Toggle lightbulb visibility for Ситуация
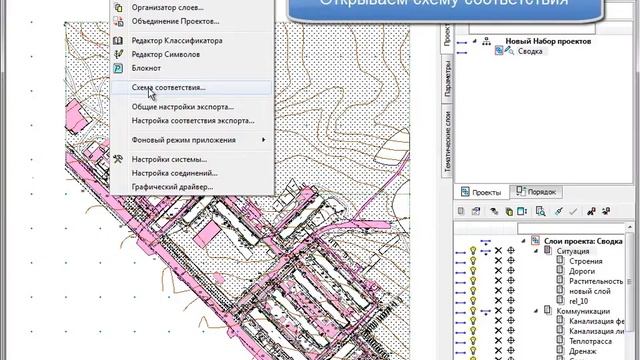Image resolution: width=640 pixels, height=360 pixels. point(473,251)
